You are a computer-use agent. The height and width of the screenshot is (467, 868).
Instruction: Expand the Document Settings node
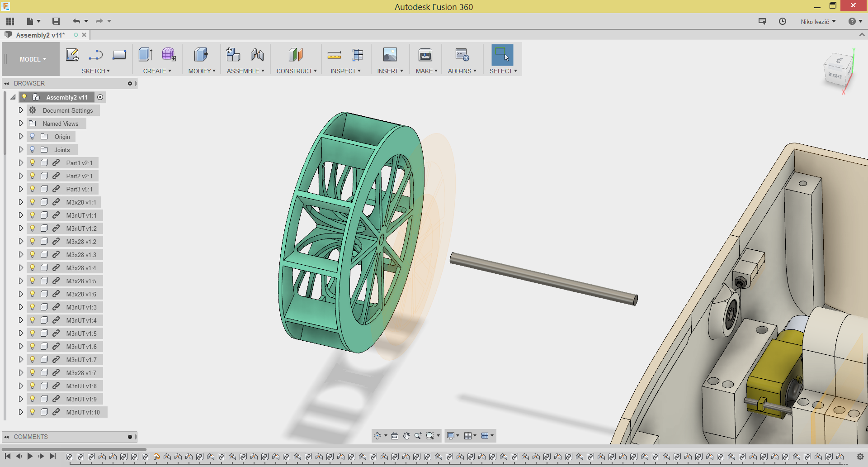[21, 110]
